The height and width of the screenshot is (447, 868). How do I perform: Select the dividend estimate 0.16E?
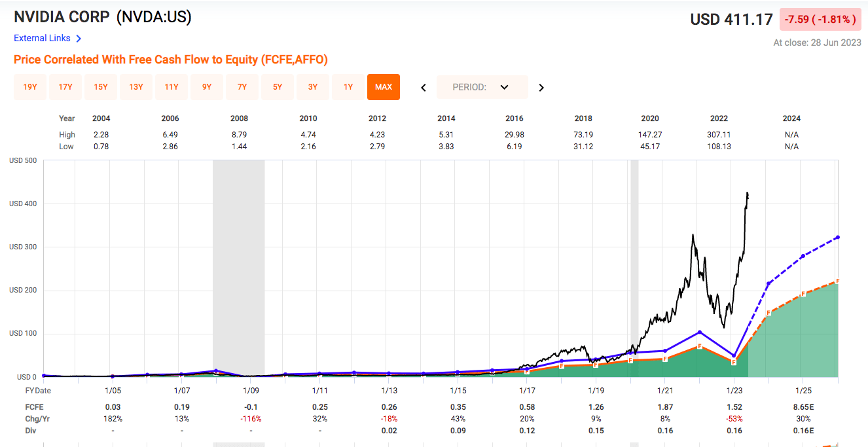(x=803, y=431)
